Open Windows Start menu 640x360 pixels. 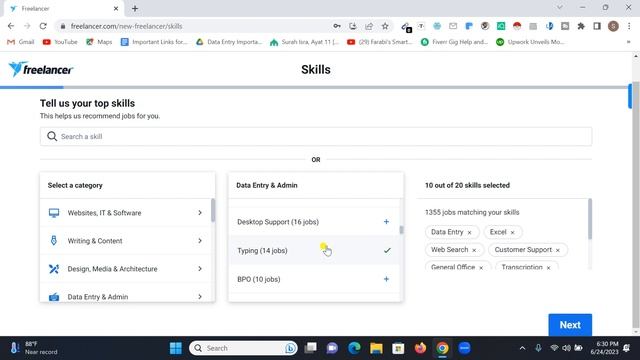click(176, 348)
